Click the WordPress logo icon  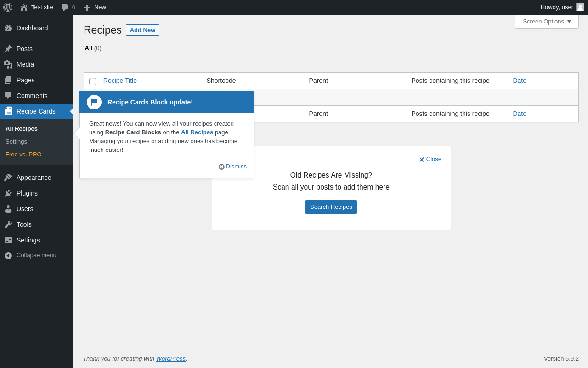[x=8, y=7]
